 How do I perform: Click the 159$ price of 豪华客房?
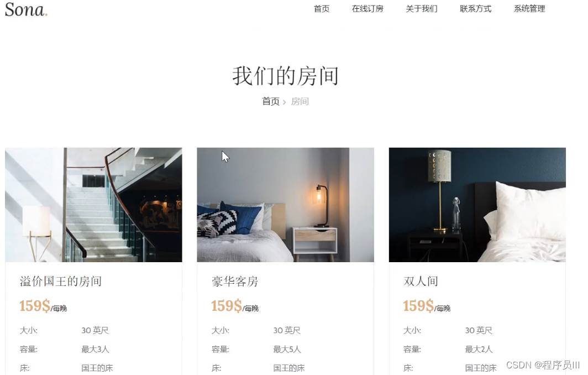point(227,306)
